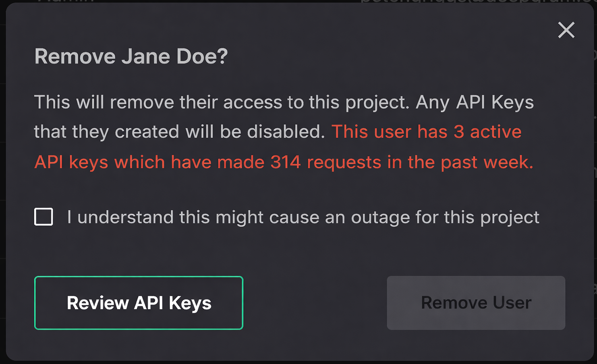597x364 pixels.
Task: Click the green-outlined Review API Keys action
Action: coord(139,303)
